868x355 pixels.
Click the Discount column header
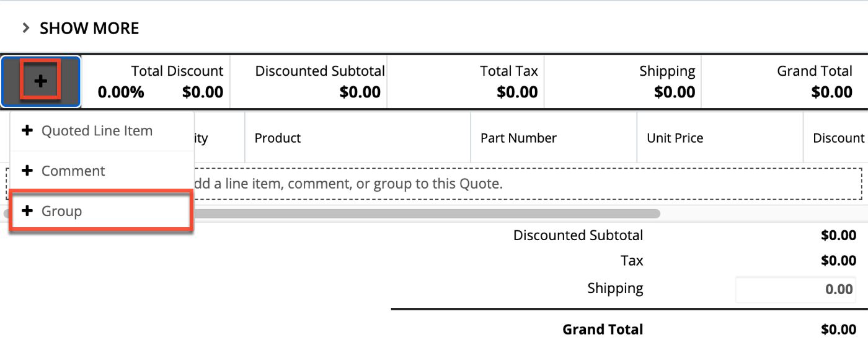click(x=838, y=138)
